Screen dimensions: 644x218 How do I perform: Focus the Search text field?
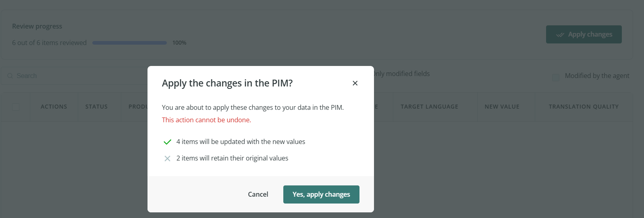[x=81, y=76]
